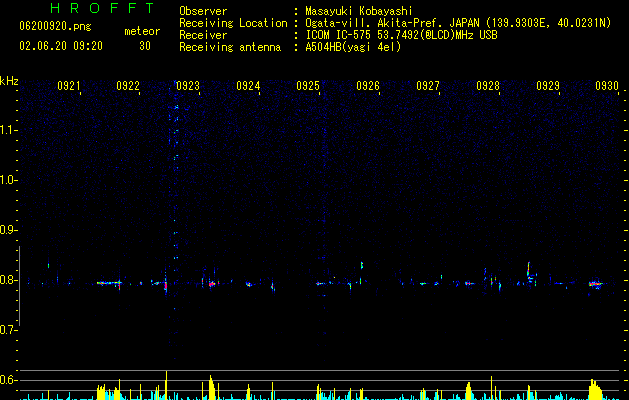Select the Ogata-vill. Akita-Pref. JAPAN location text
This screenshot has width=629, height=400.
[458, 23]
